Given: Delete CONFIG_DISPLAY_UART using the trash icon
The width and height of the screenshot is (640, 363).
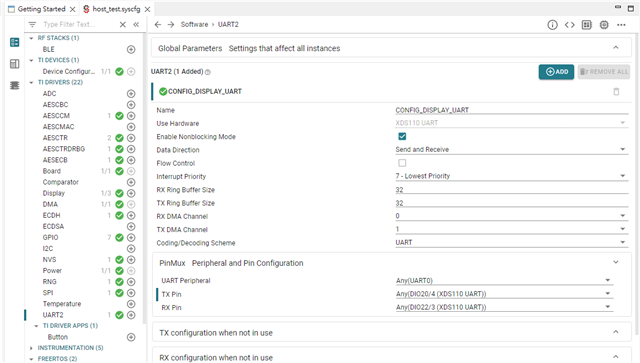Looking at the screenshot, I should point(616,91).
